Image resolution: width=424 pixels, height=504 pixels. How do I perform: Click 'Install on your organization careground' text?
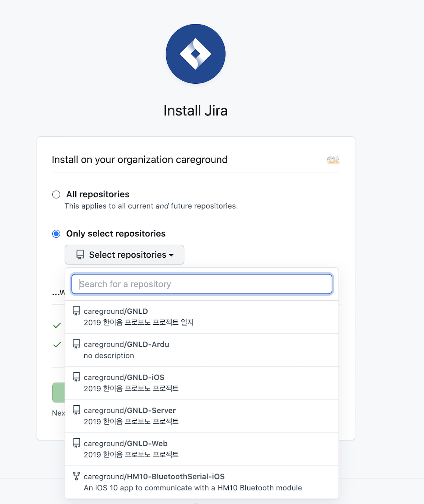[x=140, y=160]
